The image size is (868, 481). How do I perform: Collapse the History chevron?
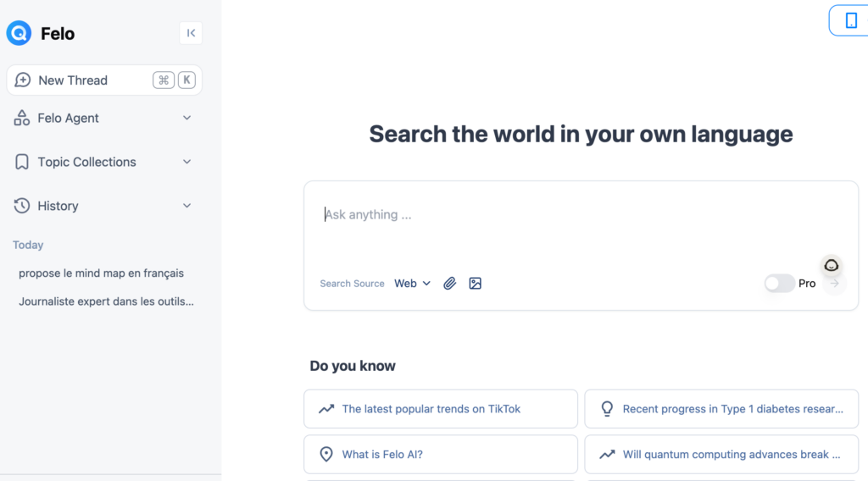point(187,206)
